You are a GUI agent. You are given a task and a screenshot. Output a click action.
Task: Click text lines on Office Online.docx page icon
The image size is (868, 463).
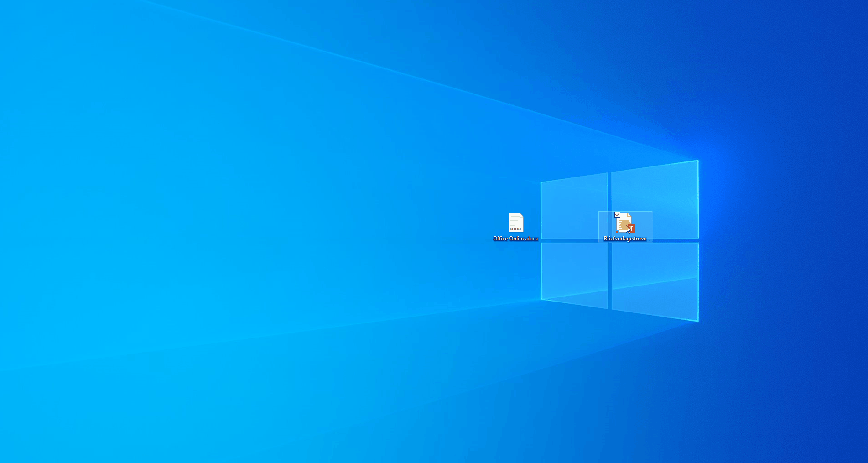click(x=515, y=220)
